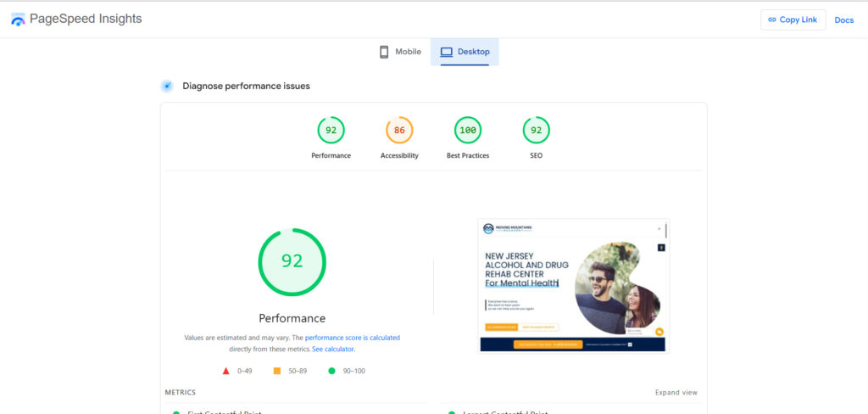Click the Diagnose performance issues heading
The height and width of the screenshot is (414, 868).
pyautogui.click(x=246, y=86)
